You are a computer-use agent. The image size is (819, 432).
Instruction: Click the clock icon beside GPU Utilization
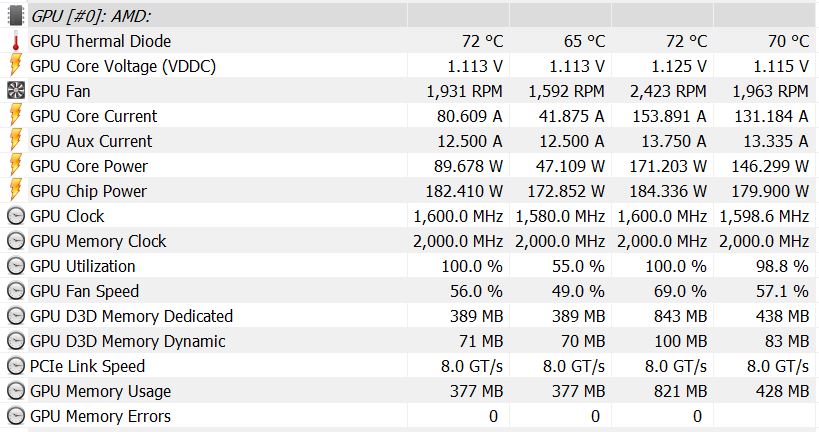pos(16,266)
